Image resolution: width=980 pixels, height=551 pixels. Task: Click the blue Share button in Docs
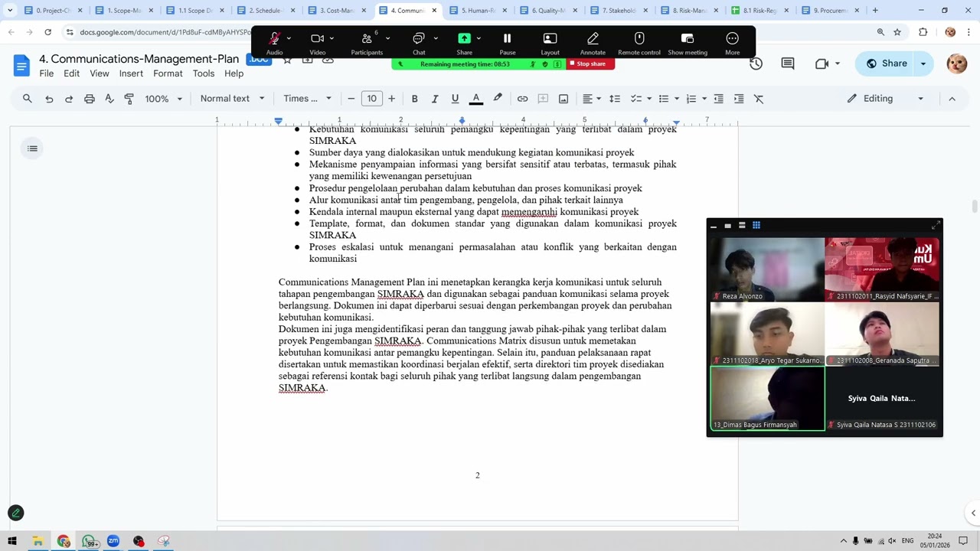point(887,64)
